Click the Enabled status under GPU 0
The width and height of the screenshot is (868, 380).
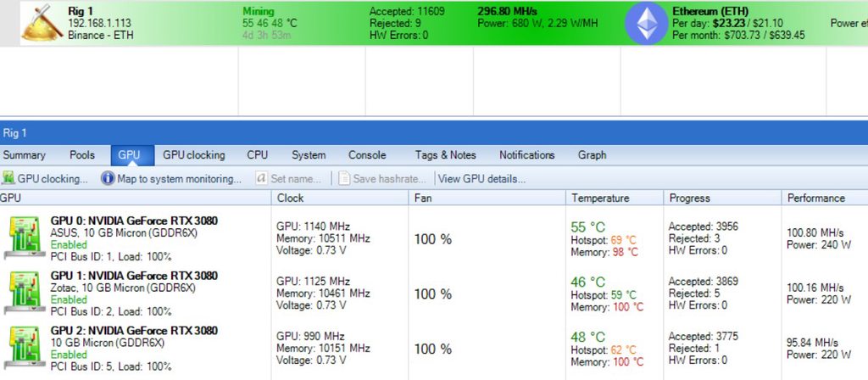(x=69, y=244)
